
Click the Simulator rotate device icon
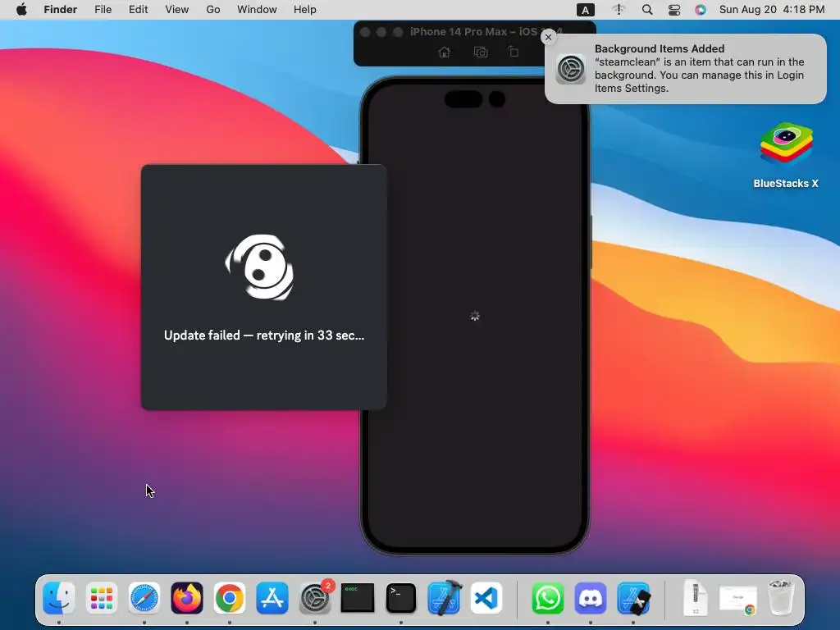click(514, 52)
